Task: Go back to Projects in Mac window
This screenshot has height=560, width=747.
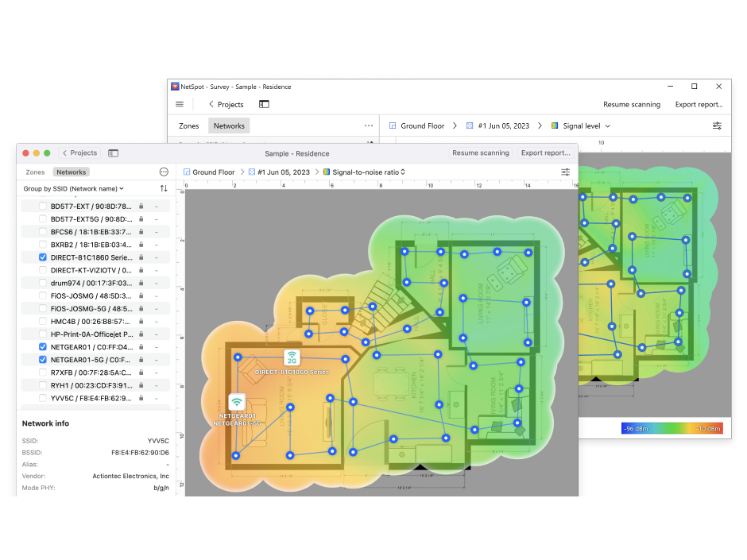Action: [79, 153]
